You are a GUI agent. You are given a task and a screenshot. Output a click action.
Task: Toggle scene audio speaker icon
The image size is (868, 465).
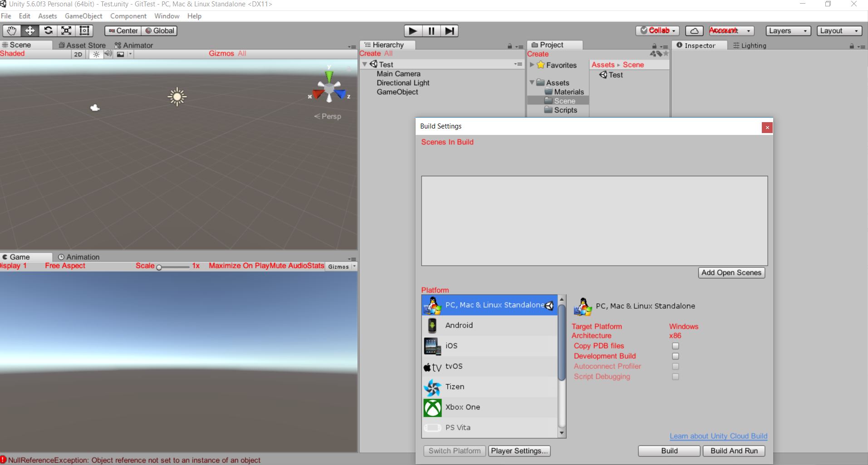pyautogui.click(x=108, y=54)
